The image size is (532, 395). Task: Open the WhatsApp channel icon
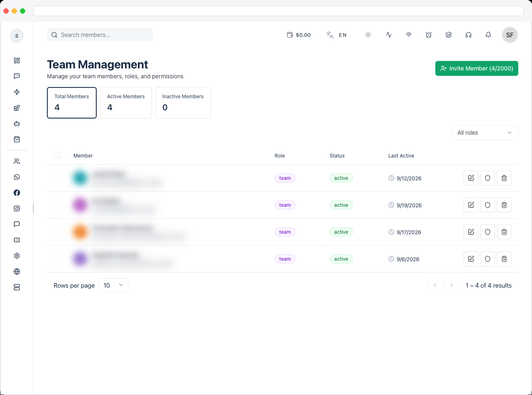(17, 177)
